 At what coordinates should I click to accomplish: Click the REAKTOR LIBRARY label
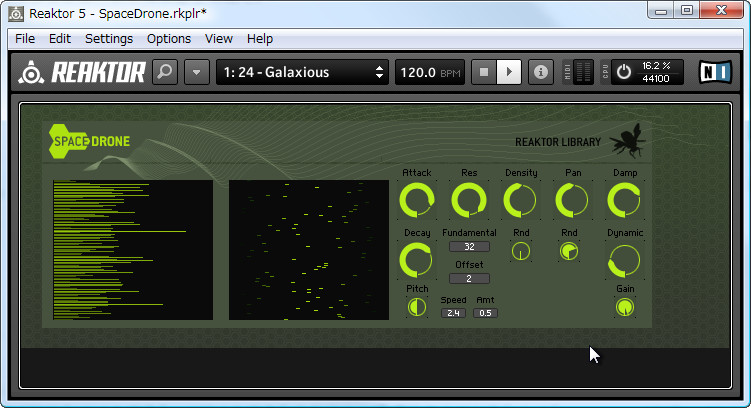pyautogui.click(x=558, y=142)
